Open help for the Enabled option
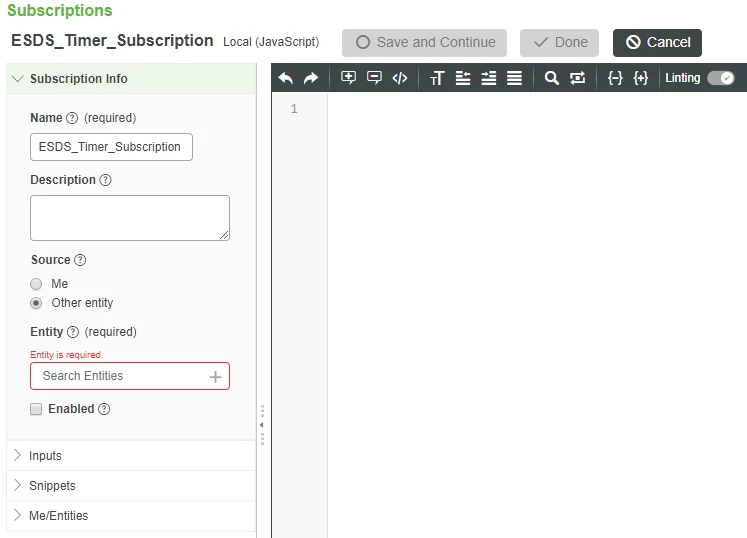The height and width of the screenshot is (538, 747). (104, 409)
